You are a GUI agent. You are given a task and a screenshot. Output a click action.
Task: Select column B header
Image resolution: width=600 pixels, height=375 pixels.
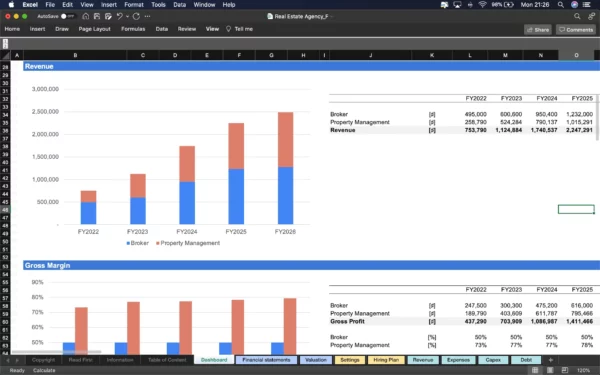point(75,55)
